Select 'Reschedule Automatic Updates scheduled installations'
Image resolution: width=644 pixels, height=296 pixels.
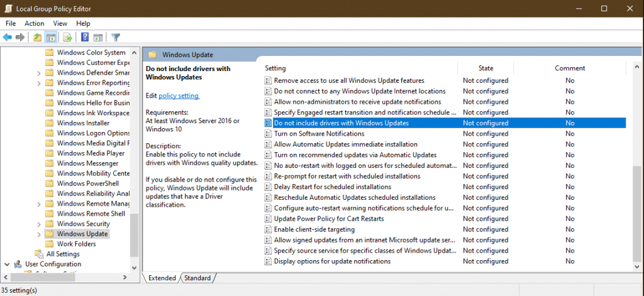pyautogui.click(x=355, y=197)
